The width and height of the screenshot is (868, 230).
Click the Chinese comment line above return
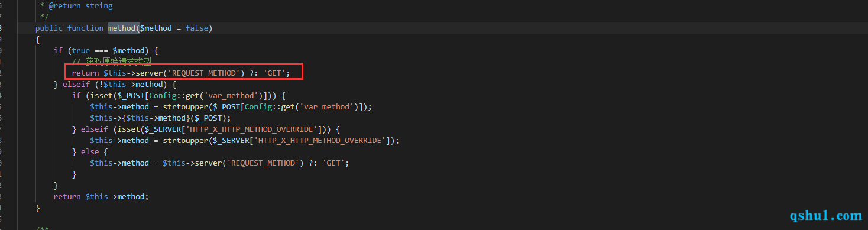(110, 61)
